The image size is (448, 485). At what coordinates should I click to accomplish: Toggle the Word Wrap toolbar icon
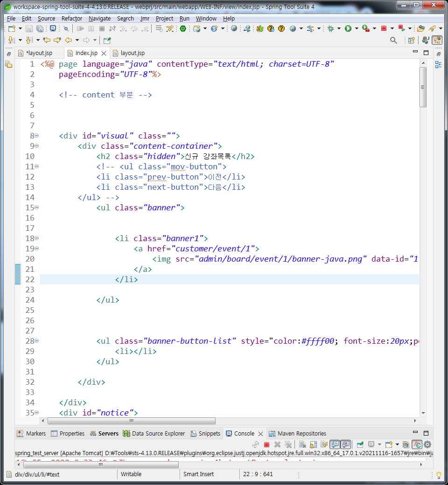pyautogui.click(x=159, y=29)
